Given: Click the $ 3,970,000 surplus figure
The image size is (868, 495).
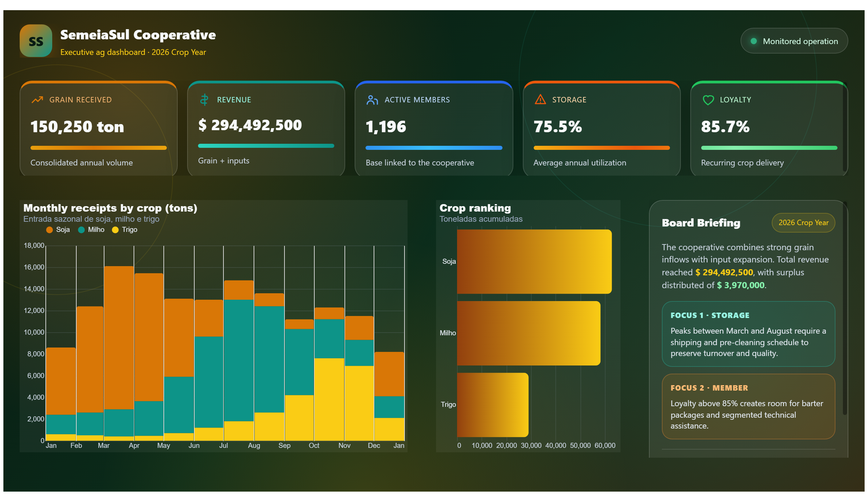Looking at the screenshot, I should pyautogui.click(x=740, y=285).
